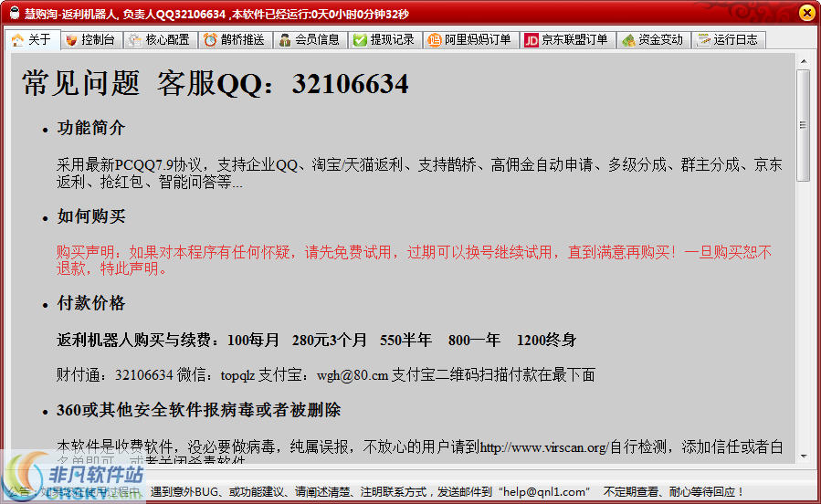Screen dimensions: 821x504
Task: Open the 阿里妈妈订单 tab
Action: coord(471,40)
